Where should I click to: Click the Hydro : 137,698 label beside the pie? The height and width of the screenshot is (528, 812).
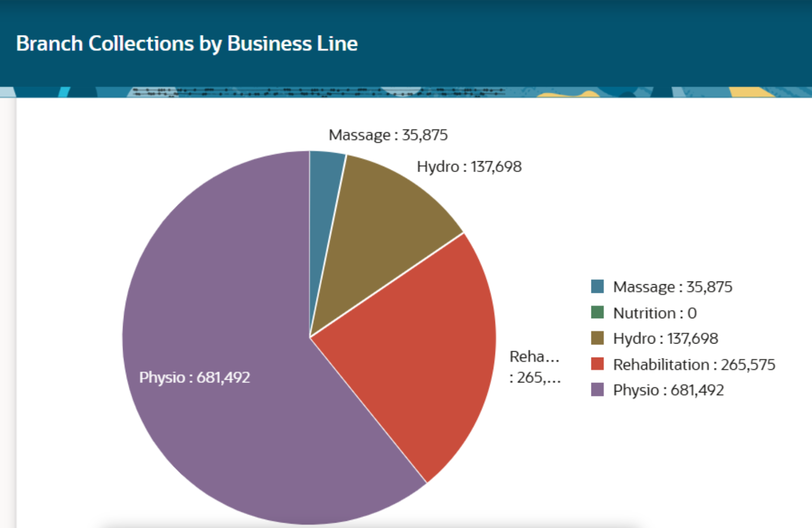(x=469, y=167)
